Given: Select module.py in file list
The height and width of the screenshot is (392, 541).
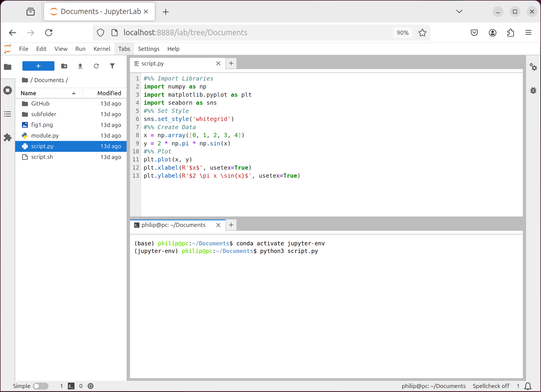Looking at the screenshot, I should tap(71, 136).
